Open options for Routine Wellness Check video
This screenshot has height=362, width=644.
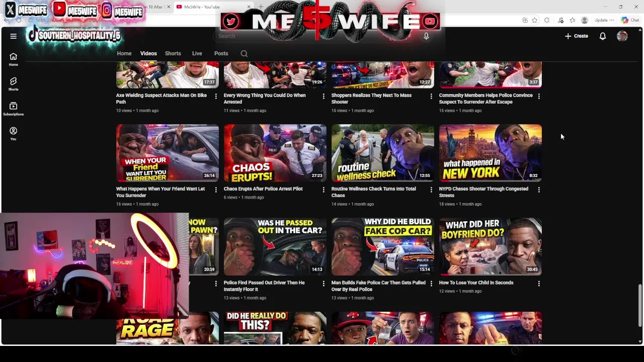[x=431, y=190]
